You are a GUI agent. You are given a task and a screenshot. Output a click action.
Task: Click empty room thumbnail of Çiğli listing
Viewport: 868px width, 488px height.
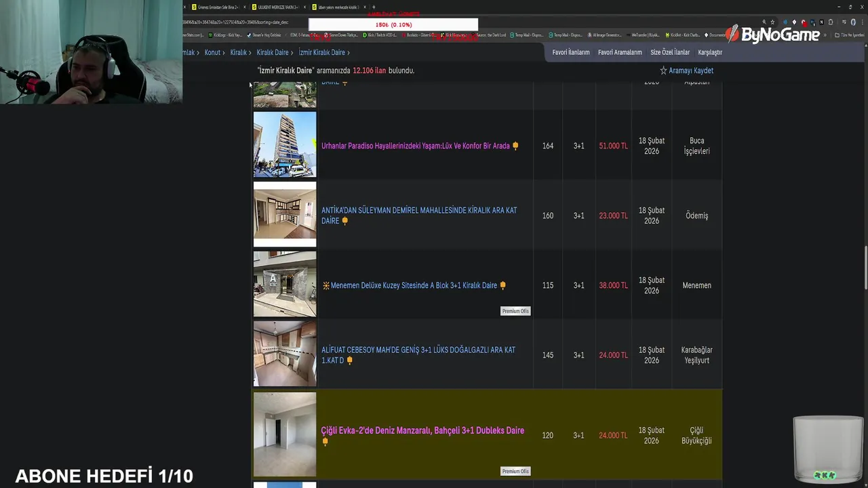pos(285,434)
